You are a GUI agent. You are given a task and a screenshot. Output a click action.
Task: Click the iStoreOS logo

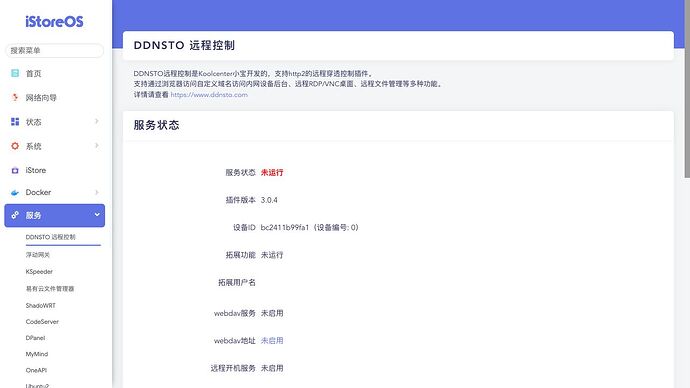[54, 22]
